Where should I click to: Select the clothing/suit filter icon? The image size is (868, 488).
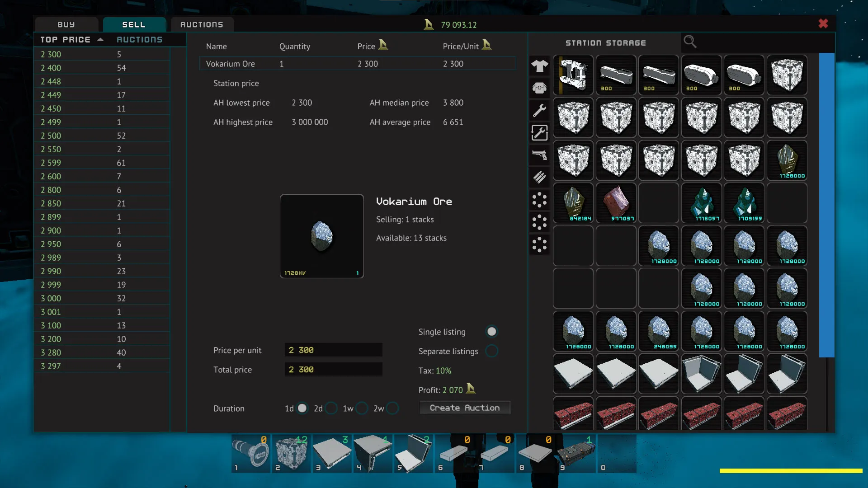(539, 66)
